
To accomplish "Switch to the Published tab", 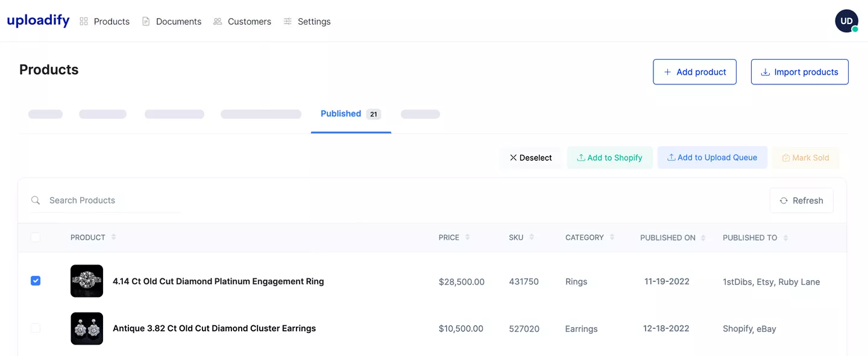I will tap(341, 113).
